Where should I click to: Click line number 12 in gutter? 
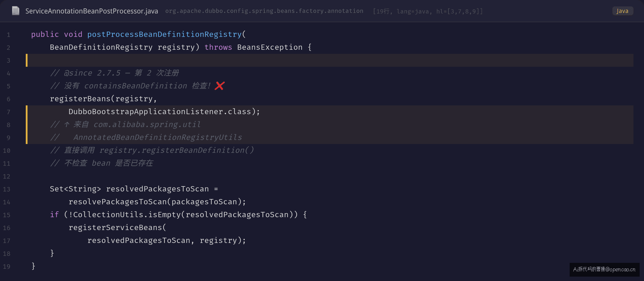pos(7,177)
